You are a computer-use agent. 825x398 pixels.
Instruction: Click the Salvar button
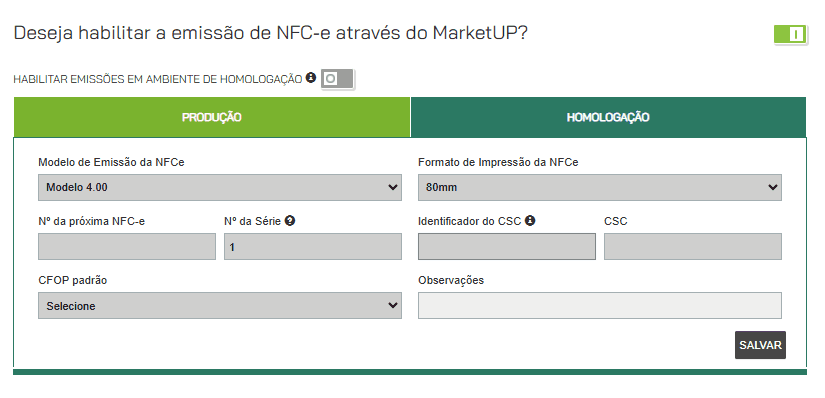coord(760,345)
